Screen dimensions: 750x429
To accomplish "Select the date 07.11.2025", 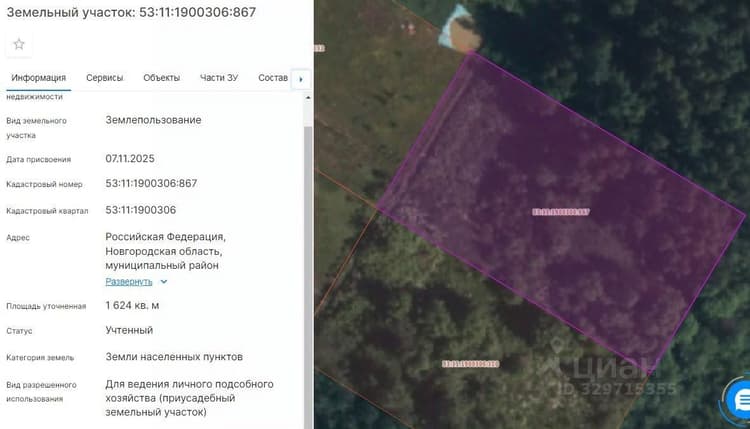I will (130, 159).
